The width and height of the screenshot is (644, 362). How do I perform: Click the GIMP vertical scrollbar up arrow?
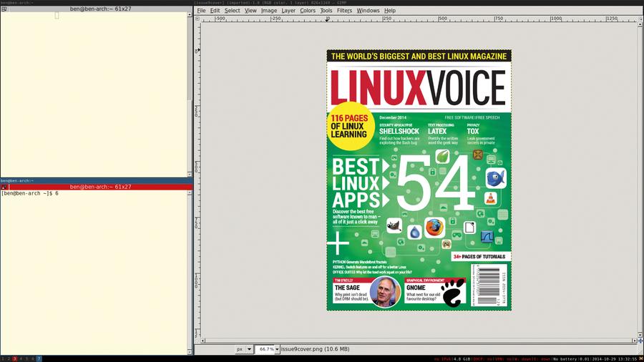tap(640, 24)
